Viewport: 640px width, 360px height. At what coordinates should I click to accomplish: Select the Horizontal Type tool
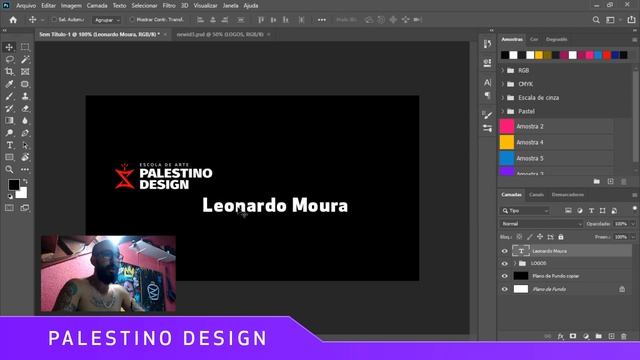point(9,145)
